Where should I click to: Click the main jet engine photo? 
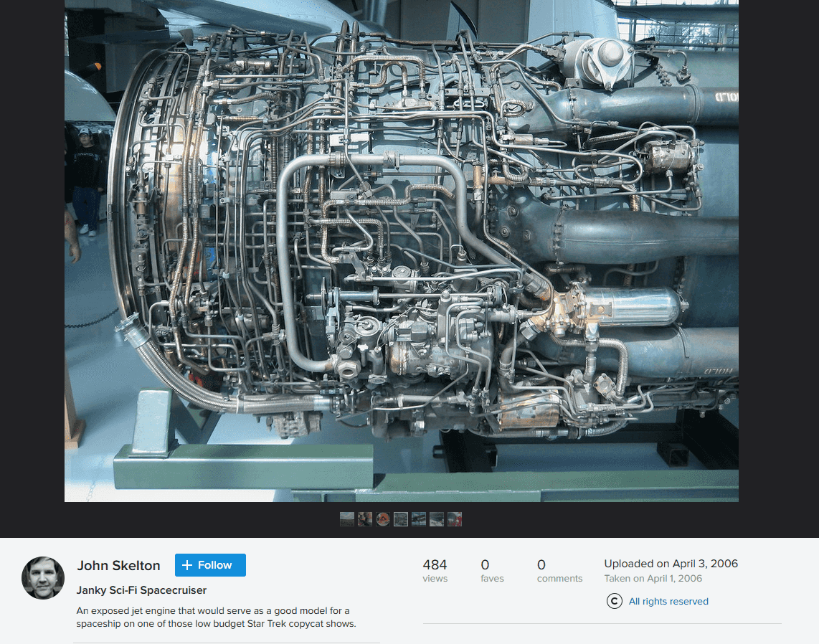(x=402, y=251)
